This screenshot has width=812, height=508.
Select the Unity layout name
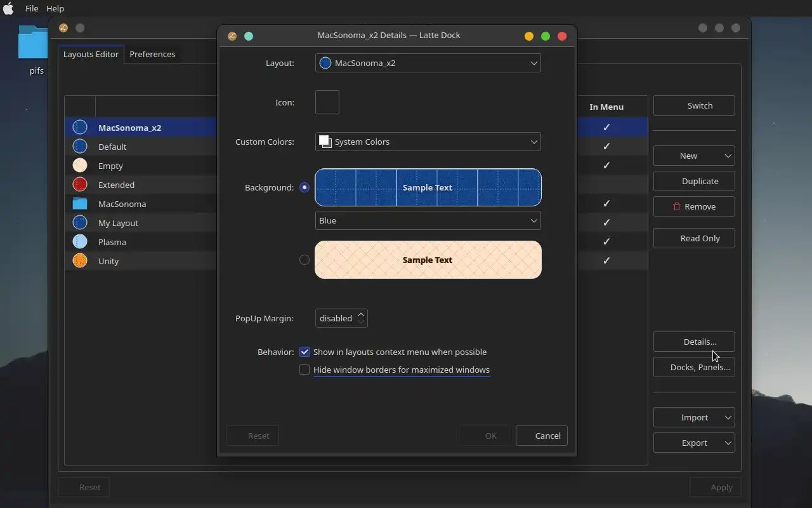[x=108, y=261]
